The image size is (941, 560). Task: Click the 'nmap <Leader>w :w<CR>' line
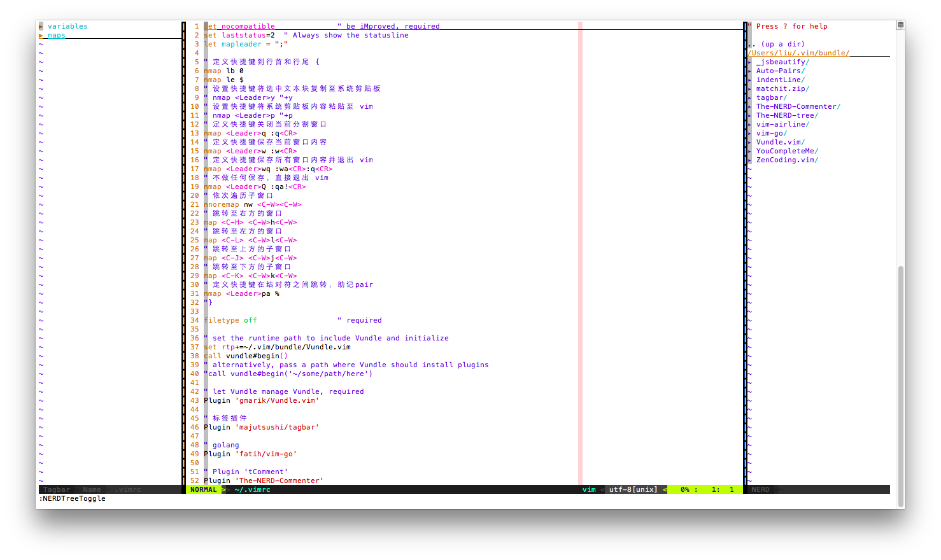point(250,151)
